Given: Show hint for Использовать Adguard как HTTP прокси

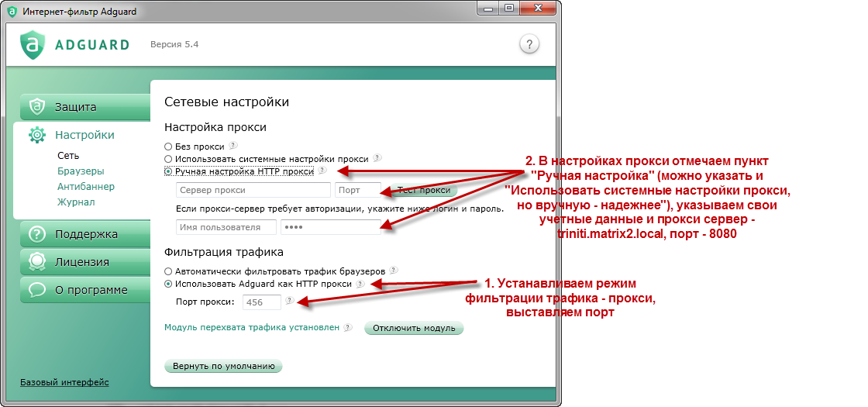Looking at the screenshot, I should pyautogui.click(x=360, y=284).
